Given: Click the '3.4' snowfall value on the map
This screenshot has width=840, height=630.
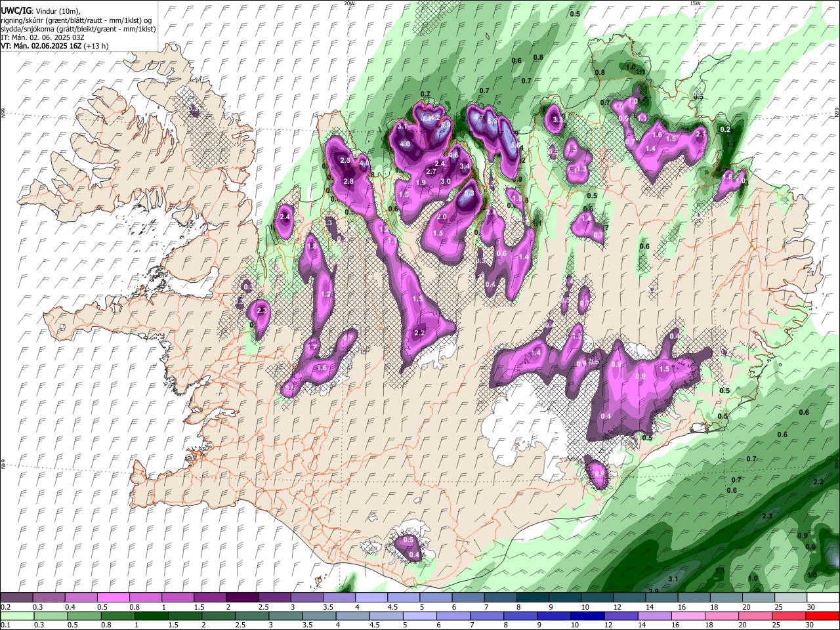Looking at the screenshot, I should point(465,167).
